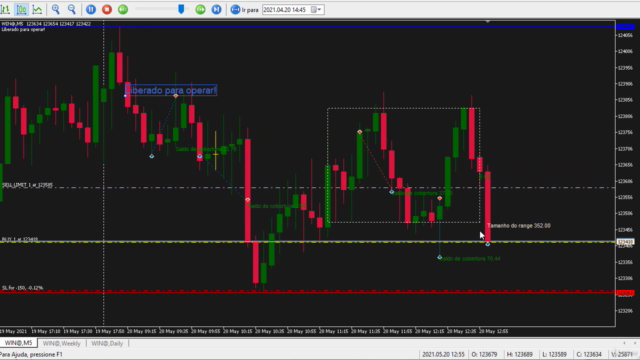Image resolution: width=640 pixels, height=360 pixels.
Task: Zoom in on the chart
Action: click(x=56, y=9)
